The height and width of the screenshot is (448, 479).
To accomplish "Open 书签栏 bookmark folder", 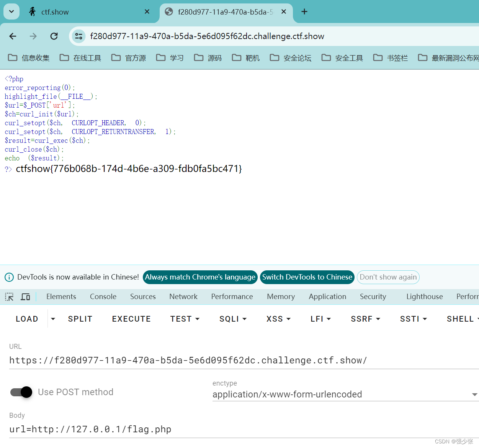I will [391, 58].
